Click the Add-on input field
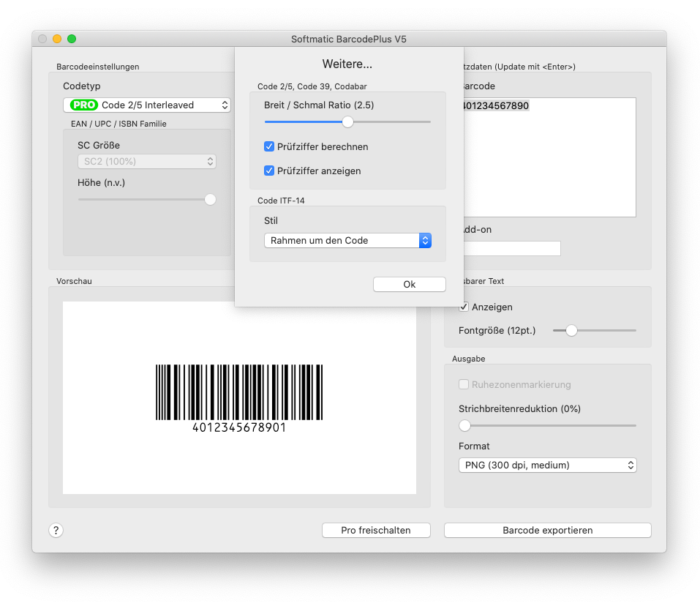This screenshot has height=606, width=700. (512, 249)
